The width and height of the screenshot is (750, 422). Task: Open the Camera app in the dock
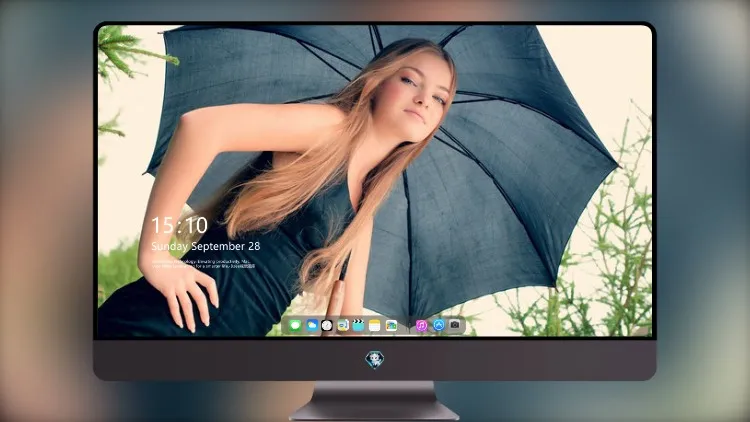pyautogui.click(x=455, y=325)
